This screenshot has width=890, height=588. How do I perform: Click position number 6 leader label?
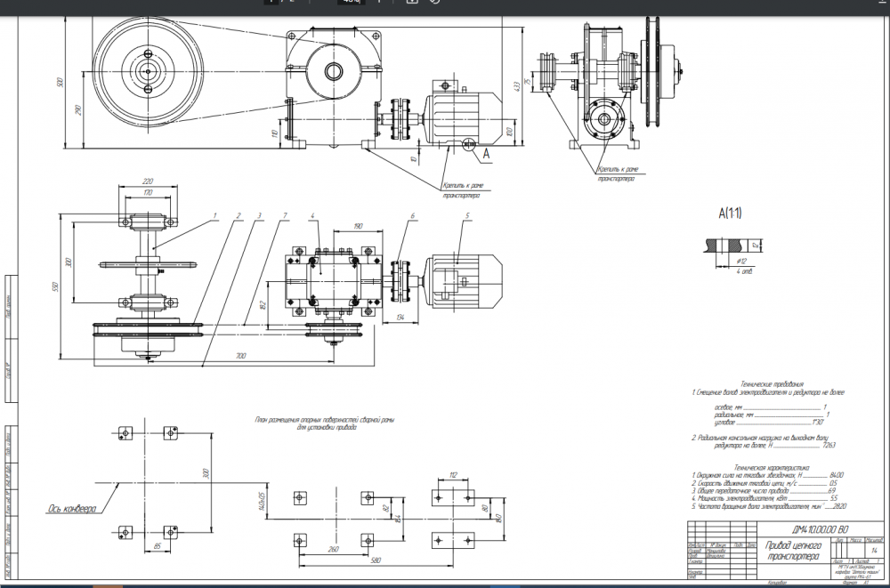(x=413, y=215)
